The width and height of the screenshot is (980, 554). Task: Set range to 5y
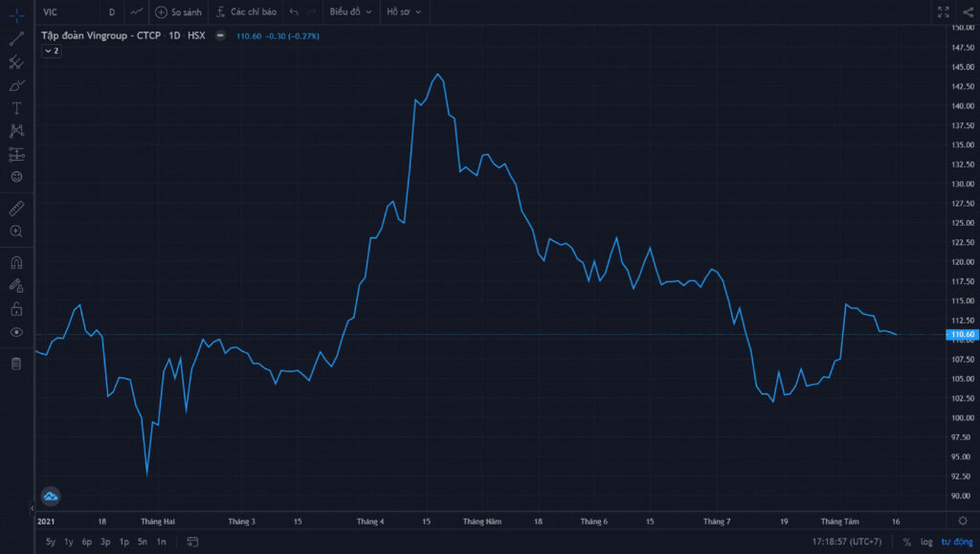click(x=51, y=542)
